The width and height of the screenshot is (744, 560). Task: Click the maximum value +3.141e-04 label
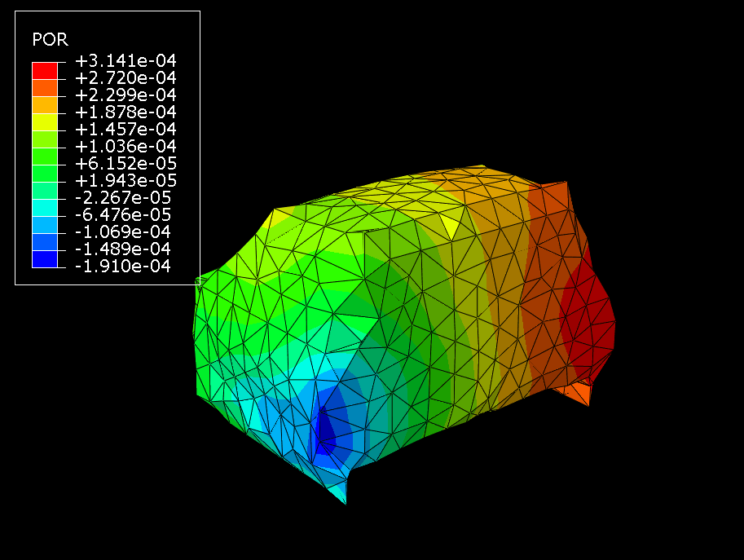click(x=125, y=61)
